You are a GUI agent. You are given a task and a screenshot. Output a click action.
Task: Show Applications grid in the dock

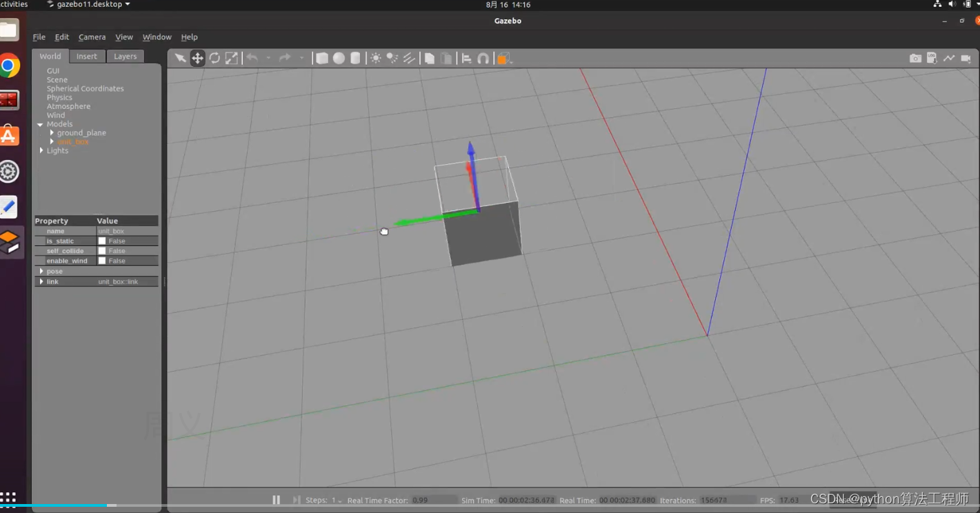pyautogui.click(x=8, y=498)
